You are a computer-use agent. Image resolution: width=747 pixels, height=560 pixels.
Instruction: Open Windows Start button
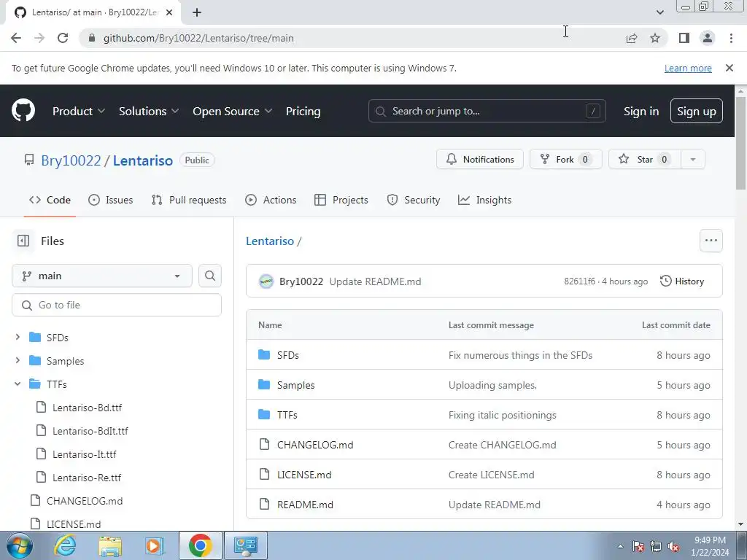(x=20, y=545)
